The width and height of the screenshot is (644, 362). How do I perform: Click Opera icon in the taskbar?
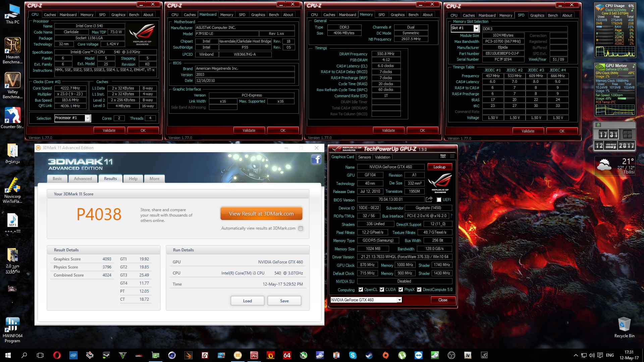coord(57,355)
